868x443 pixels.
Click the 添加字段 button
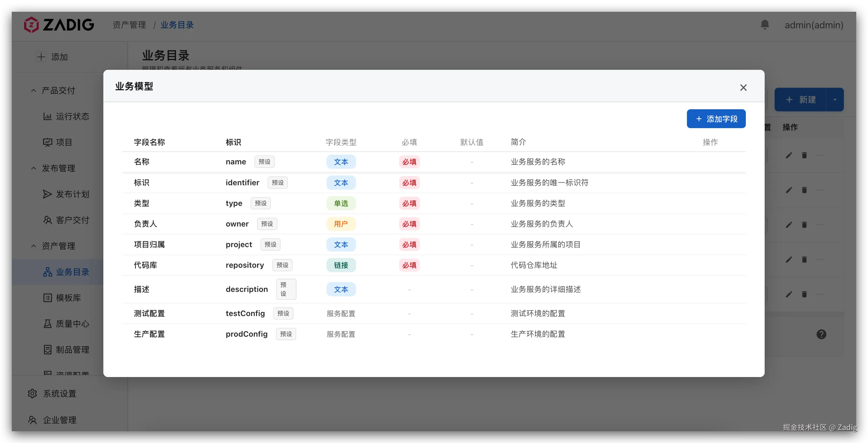tap(716, 119)
